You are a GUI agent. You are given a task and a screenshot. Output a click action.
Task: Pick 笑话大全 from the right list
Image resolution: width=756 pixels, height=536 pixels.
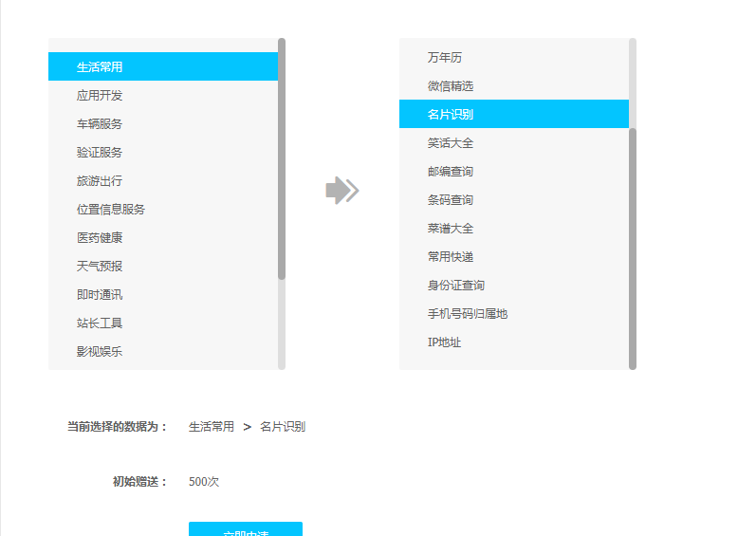click(x=451, y=143)
